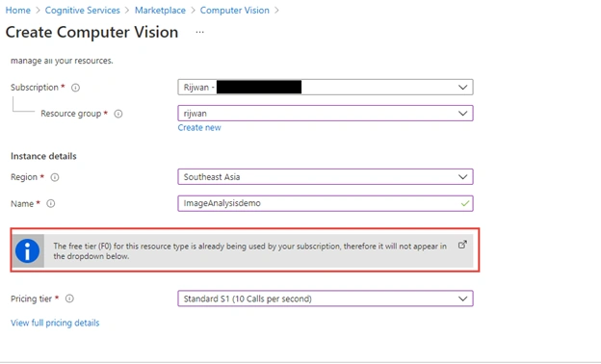Click the Region info icon
The width and height of the screenshot is (601, 364).
click(x=55, y=177)
